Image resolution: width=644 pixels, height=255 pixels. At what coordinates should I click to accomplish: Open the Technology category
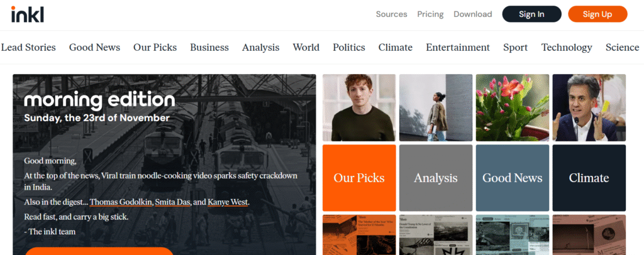click(567, 48)
